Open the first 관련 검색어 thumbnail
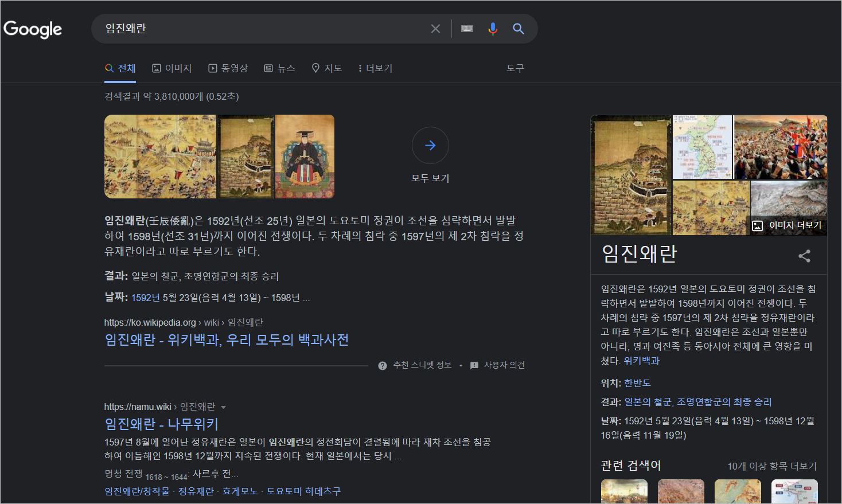Screen dimensions: 842x504 (624, 491)
